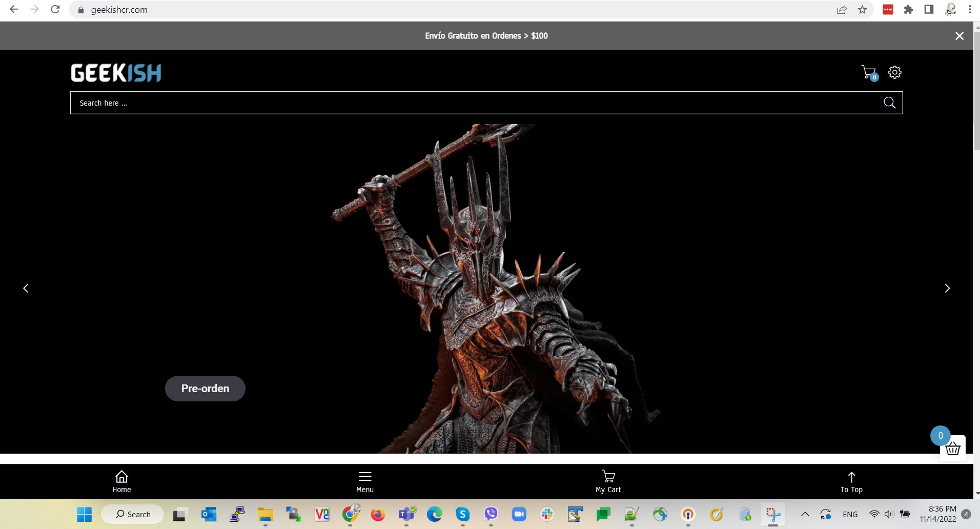The height and width of the screenshot is (529, 980).
Task: Open the Windows Start menu
Action: 84,514
